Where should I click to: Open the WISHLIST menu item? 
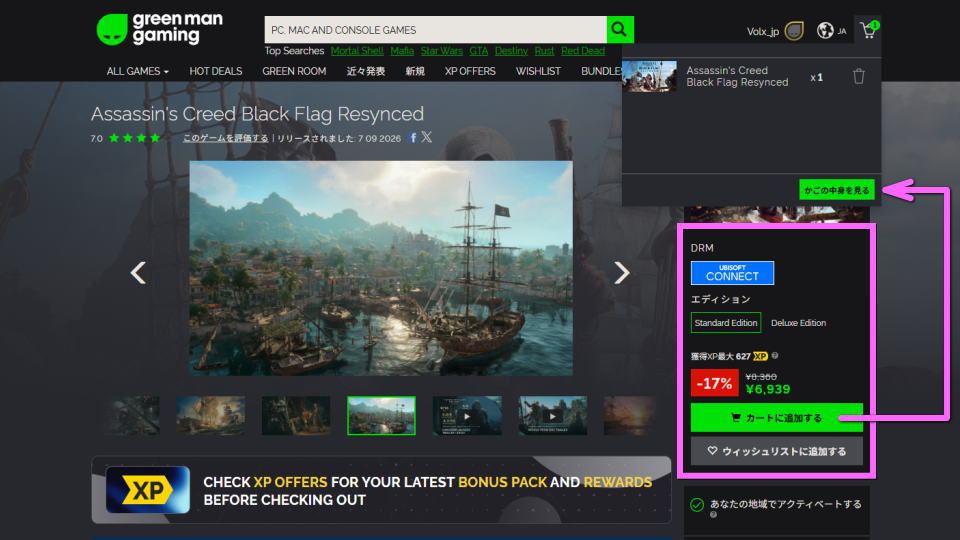click(538, 71)
